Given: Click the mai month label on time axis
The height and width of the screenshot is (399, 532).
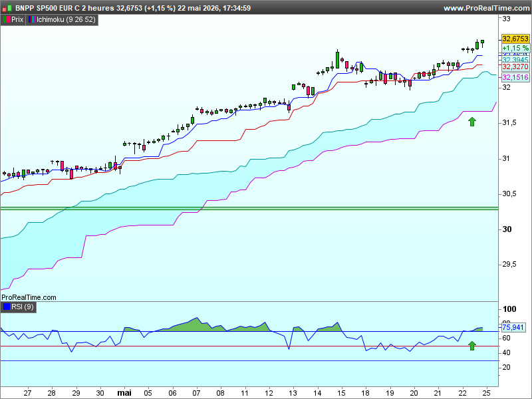Looking at the screenshot, I should click(x=124, y=393).
